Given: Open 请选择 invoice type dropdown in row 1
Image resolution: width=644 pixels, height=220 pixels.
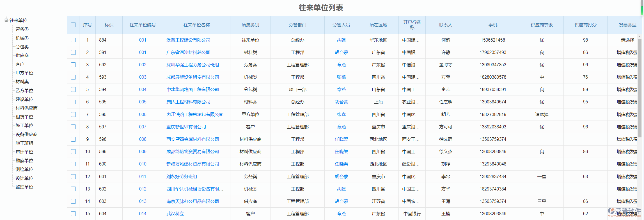Looking at the screenshot, I should click(x=627, y=40).
